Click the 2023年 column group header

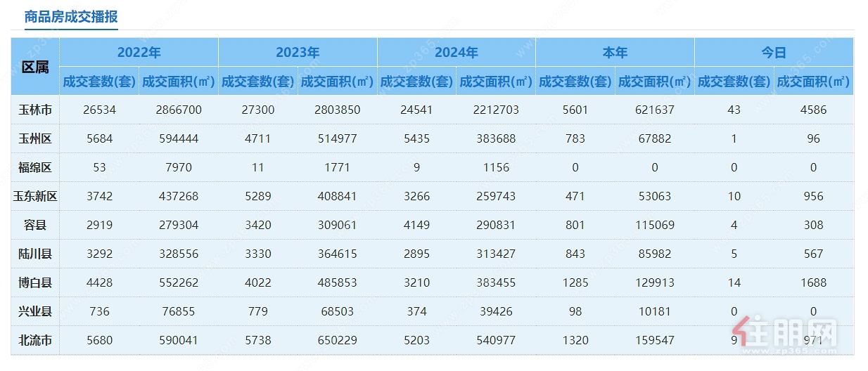tap(298, 53)
